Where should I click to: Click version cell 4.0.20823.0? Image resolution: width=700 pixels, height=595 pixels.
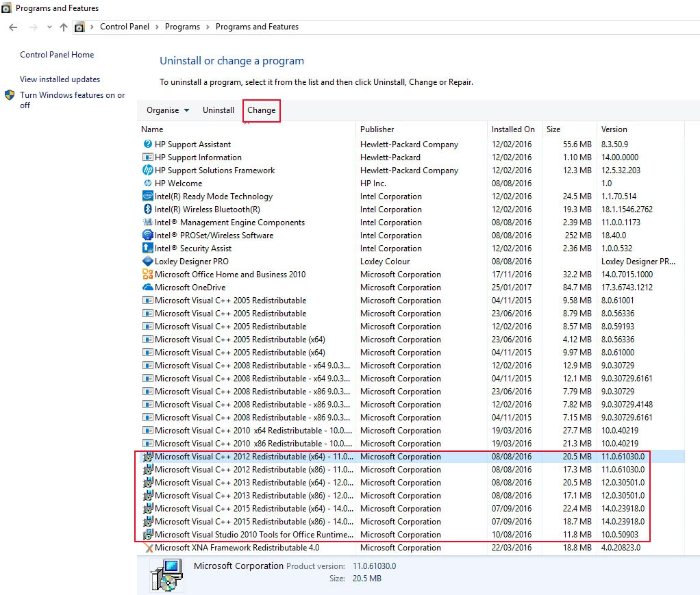coord(621,547)
